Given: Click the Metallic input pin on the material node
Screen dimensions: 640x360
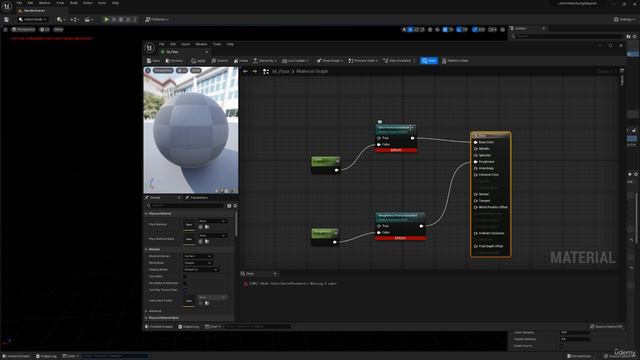Looking at the screenshot, I should click(x=476, y=149).
